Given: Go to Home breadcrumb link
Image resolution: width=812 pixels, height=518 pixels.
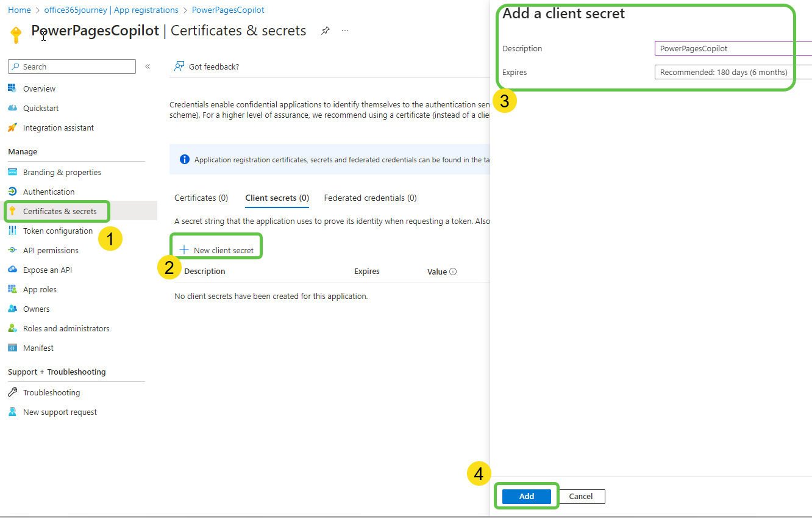Looking at the screenshot, I should (19, 10).
